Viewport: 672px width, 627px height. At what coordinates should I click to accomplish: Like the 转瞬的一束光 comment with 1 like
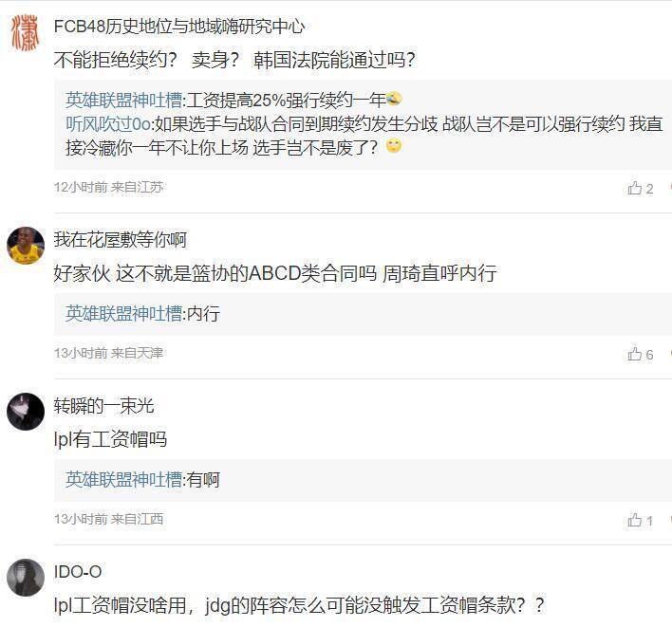(640, 520)
